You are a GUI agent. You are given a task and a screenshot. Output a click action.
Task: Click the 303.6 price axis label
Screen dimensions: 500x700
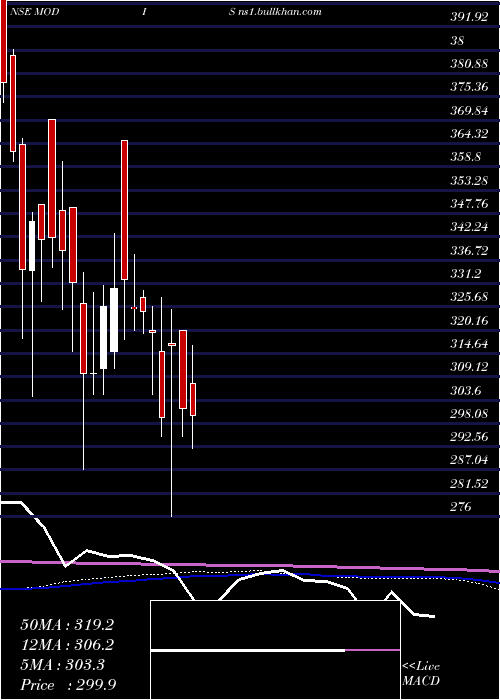point(465,391)
